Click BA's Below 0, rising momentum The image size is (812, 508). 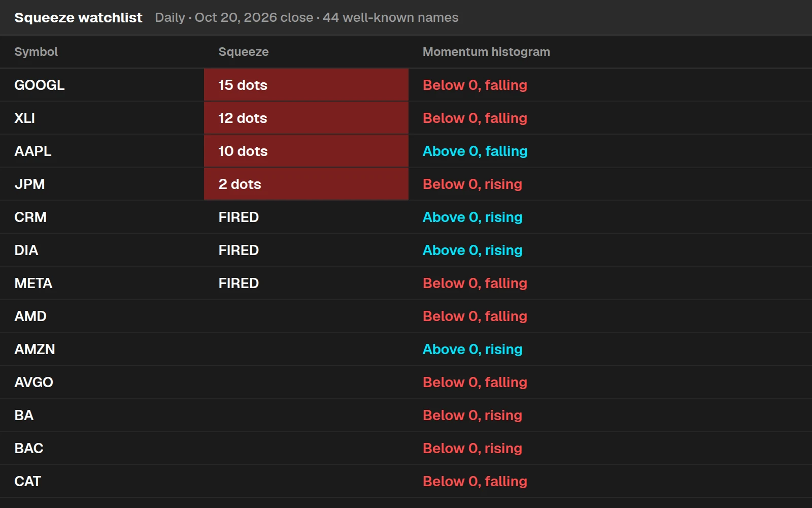click(472, 415)
